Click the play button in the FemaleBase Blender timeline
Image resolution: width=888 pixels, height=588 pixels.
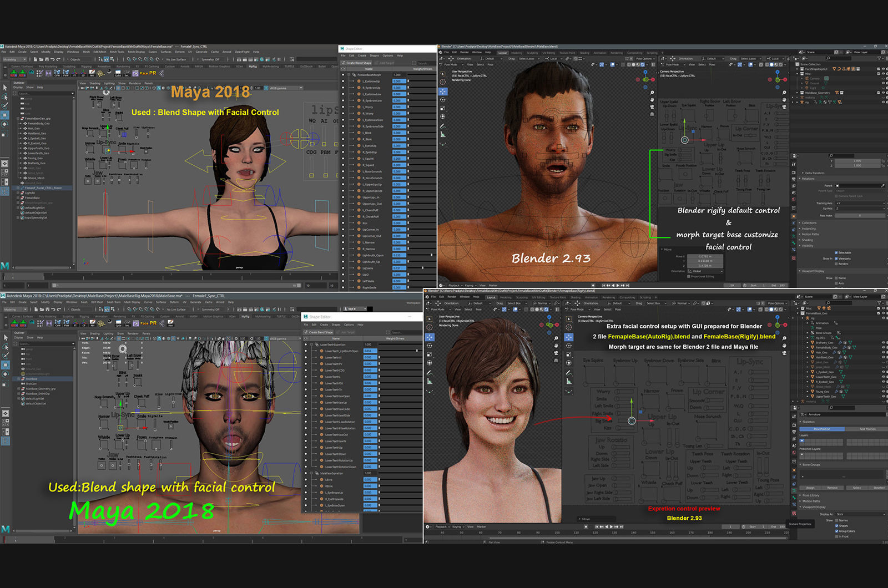[x=611, y=526]
